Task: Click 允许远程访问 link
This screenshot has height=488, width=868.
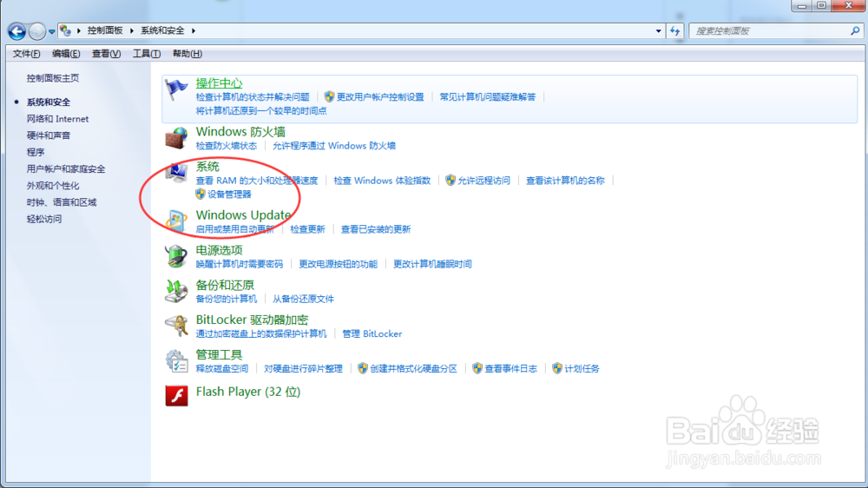Action: (x=483, y=181)
